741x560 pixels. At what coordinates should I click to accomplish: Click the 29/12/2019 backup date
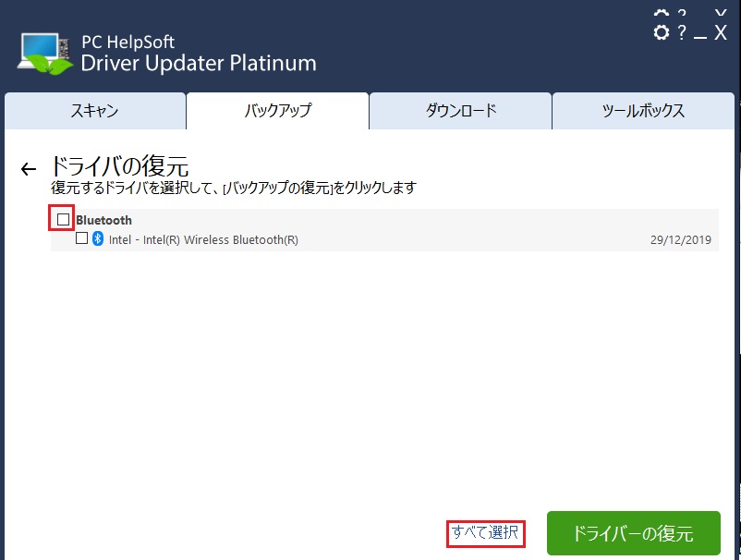coord(681,240)
